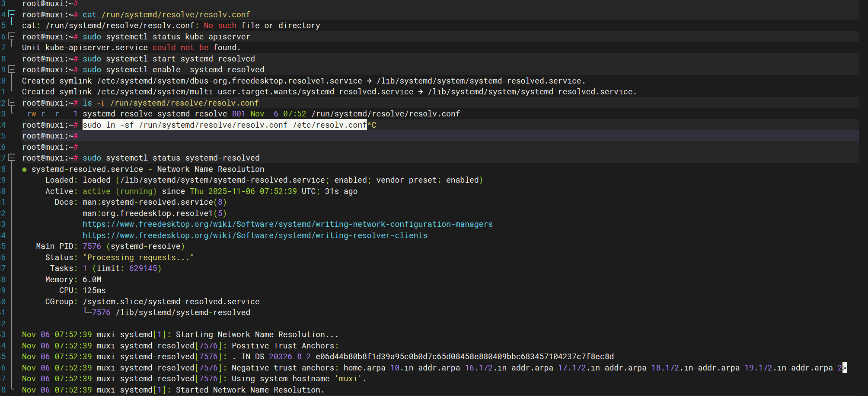The height and width of the screenshot is (396, 868).
Task: Click Main PID value 7576
Action: tap(92, 246)
